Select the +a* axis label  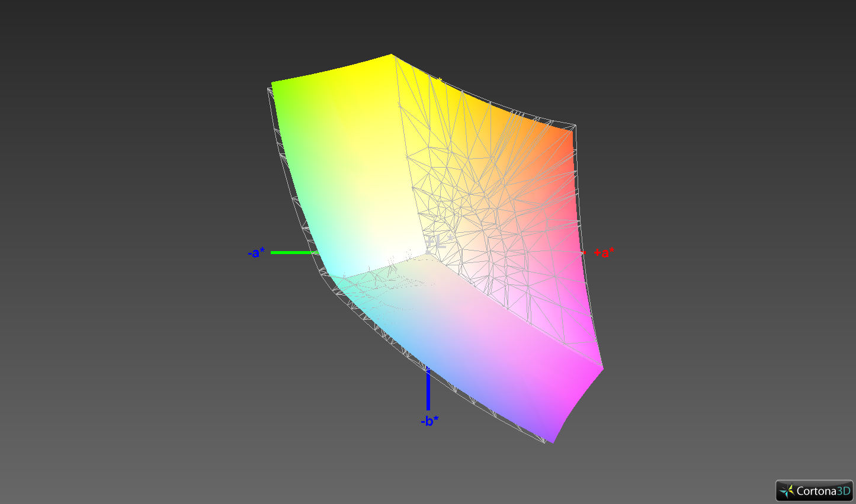pos(604,253)
